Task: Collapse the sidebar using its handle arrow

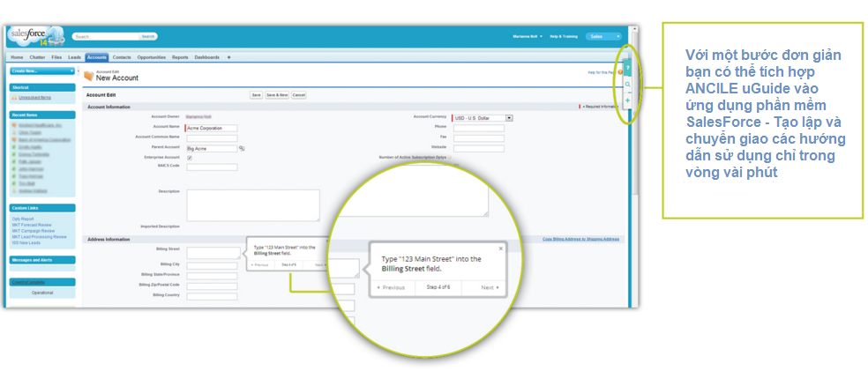Action: pos(78,72)
